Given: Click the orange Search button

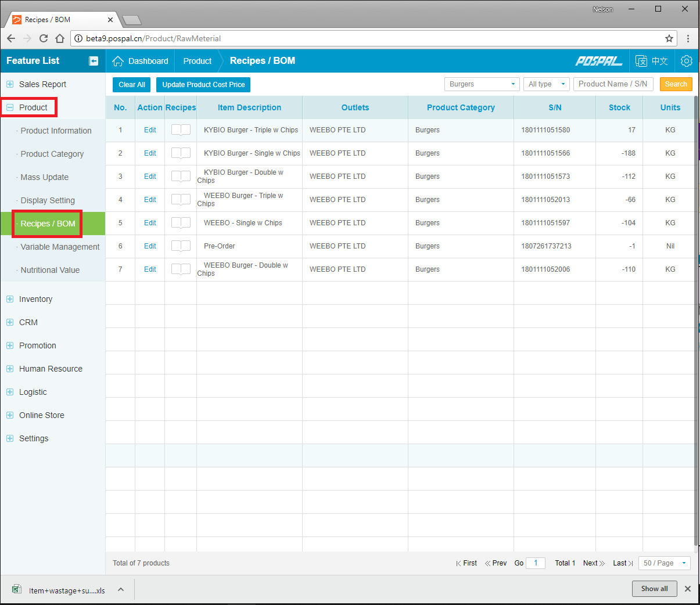Looking at the screenshot, I should click(x=676, y=84).
